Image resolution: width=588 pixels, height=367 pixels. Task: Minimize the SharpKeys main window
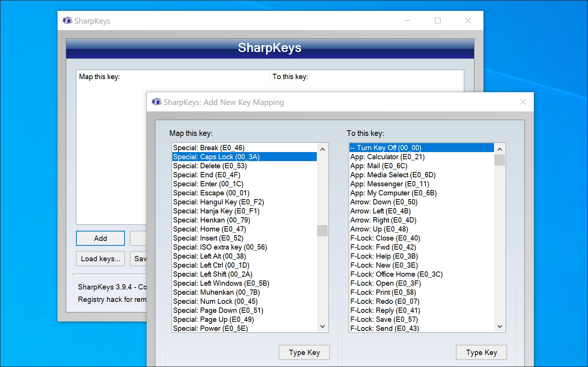pos(407,21)
